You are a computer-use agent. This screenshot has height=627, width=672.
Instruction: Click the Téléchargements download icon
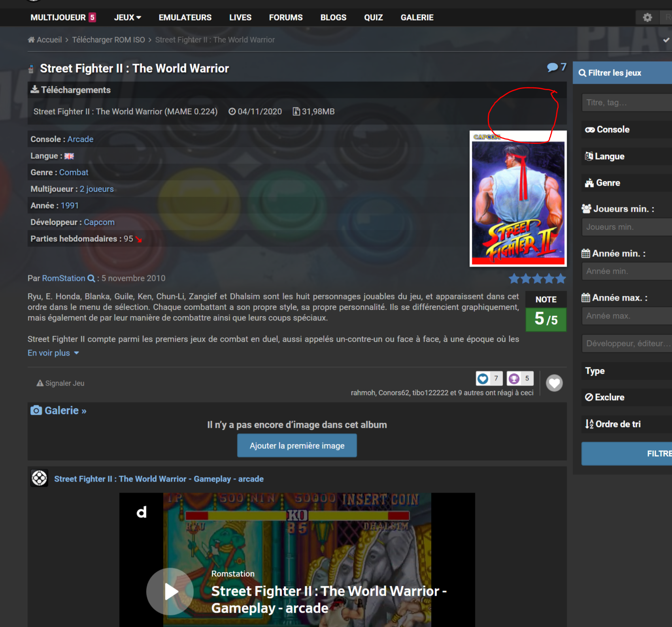tap(35, 90)
